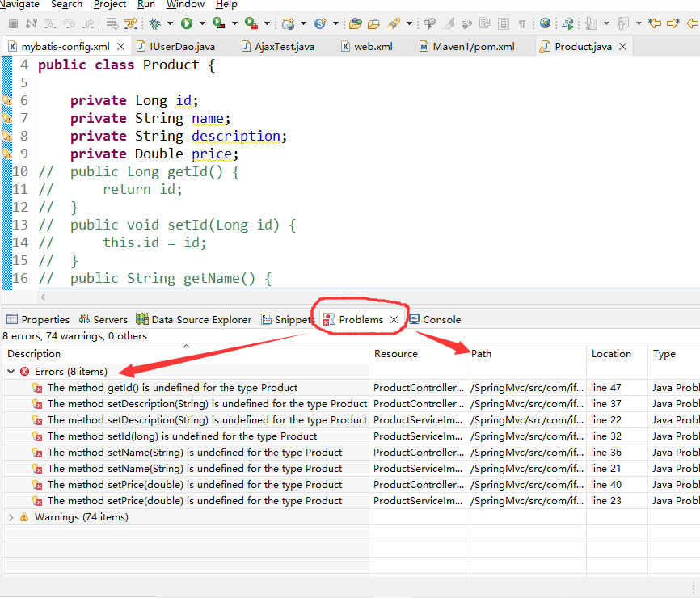Open the New Servlet dropdown arrow

(335, 23)
